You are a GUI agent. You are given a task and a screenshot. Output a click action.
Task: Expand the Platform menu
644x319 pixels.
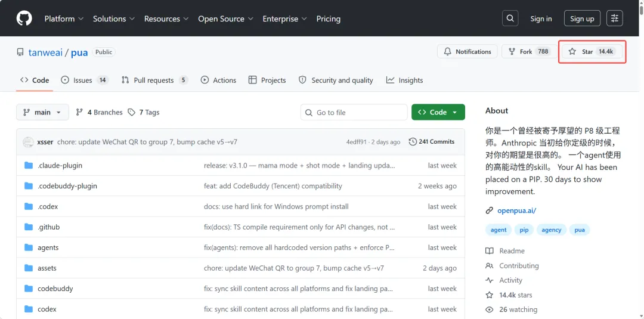tap(64, 18)
